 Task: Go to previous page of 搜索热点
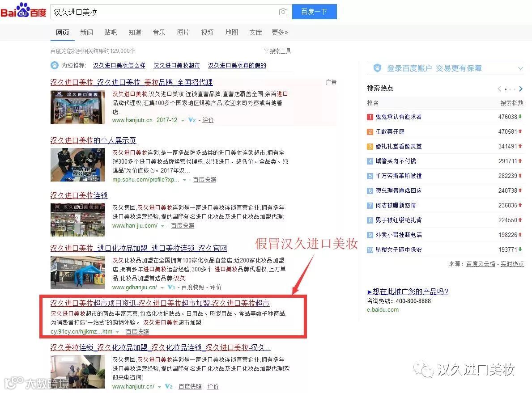point(499,89)
